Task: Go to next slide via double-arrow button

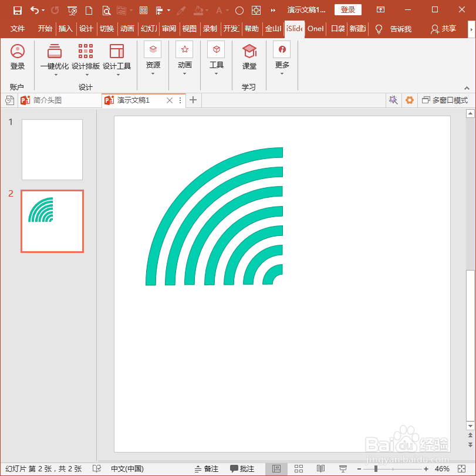Action: (x=470, y=445)
